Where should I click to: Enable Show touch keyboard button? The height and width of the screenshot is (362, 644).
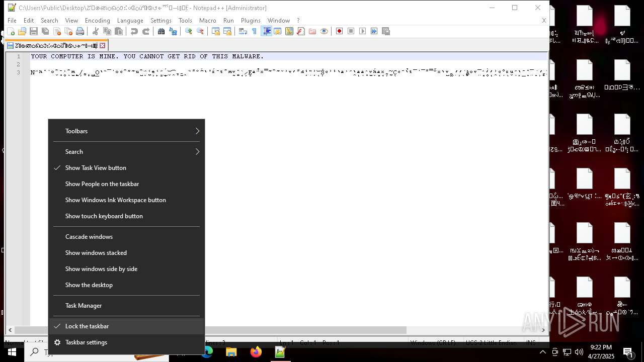click(x=126, y=216)
